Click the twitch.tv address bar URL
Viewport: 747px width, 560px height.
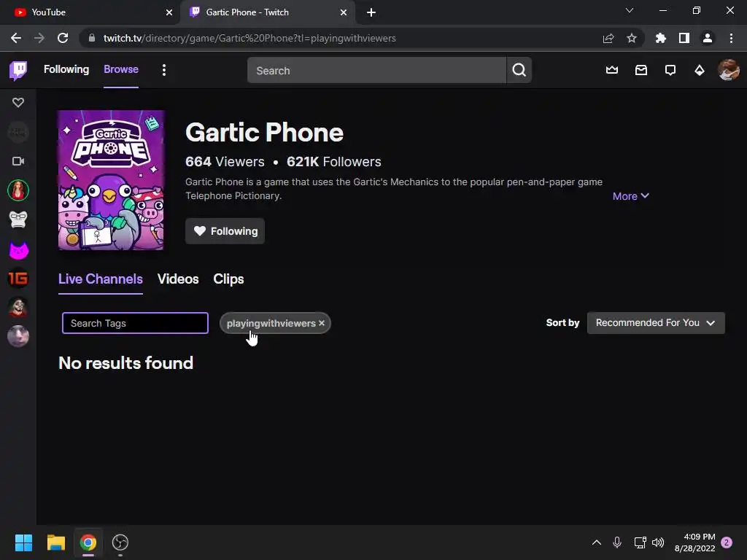[249, 38]
